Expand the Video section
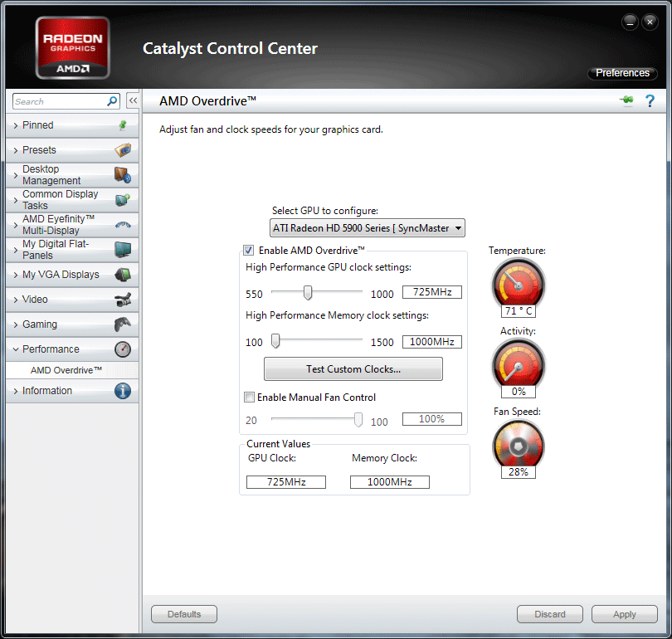This screenshot has height=639, width=672. click(72, 299)
